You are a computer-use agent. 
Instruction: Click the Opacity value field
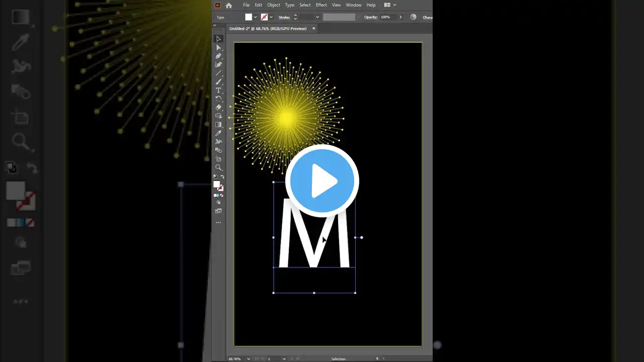coord(385,17)
